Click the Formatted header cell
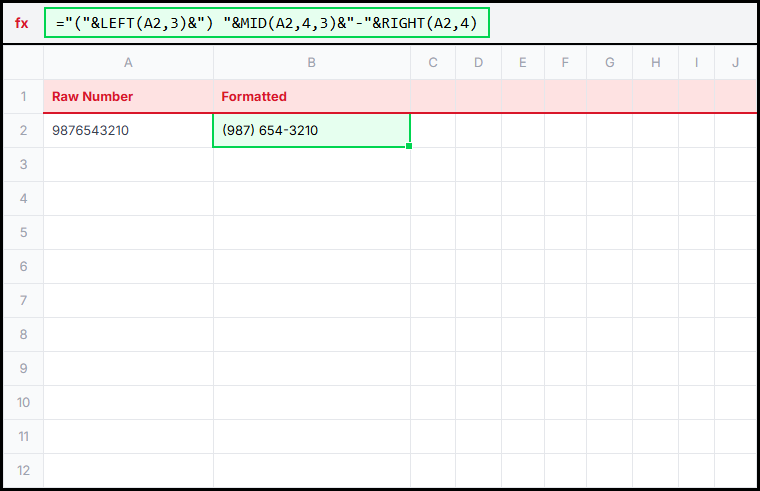The height and width of the screenshot is (491, 760). click(311, 97)
